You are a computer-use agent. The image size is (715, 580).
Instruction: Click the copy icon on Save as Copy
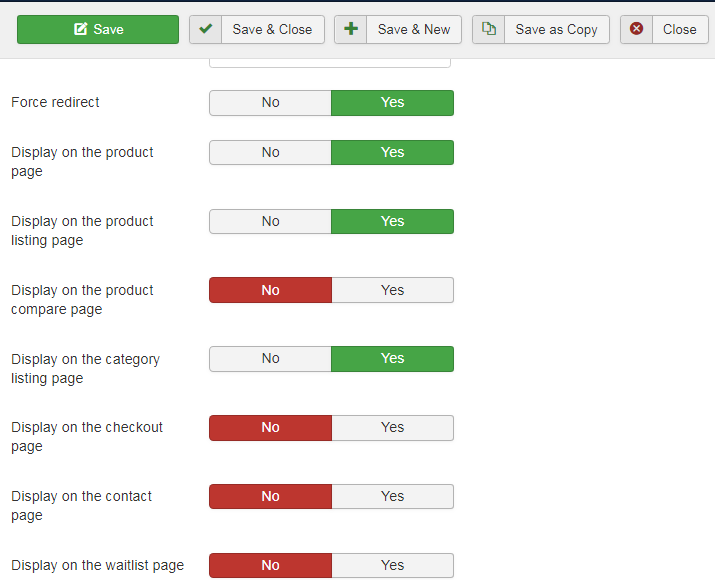click(489, 29)
